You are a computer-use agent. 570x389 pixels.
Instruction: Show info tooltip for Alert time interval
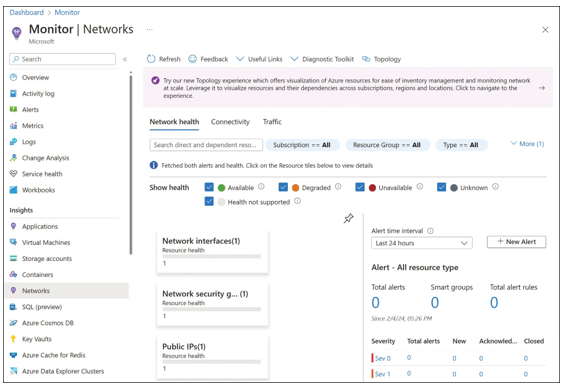430,231
